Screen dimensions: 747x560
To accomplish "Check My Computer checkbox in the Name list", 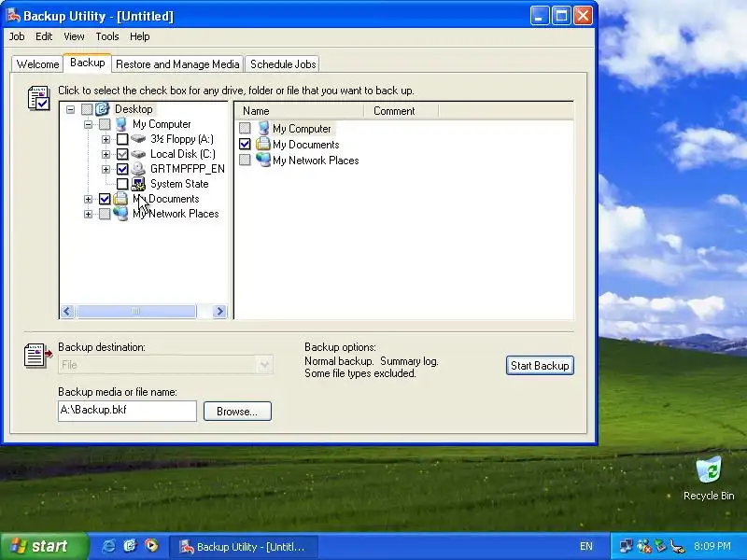I will click(x=245, y=128).
